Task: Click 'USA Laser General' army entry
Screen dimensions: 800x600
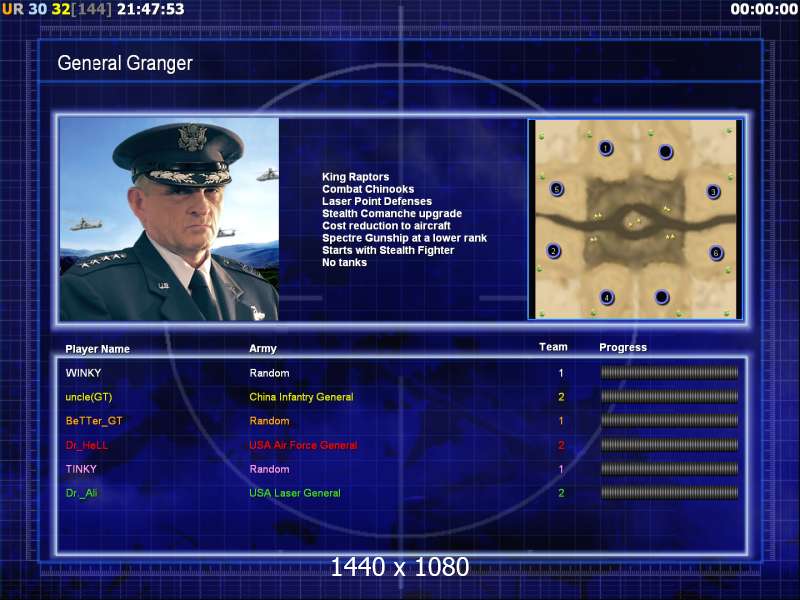Action: [295, 493]
